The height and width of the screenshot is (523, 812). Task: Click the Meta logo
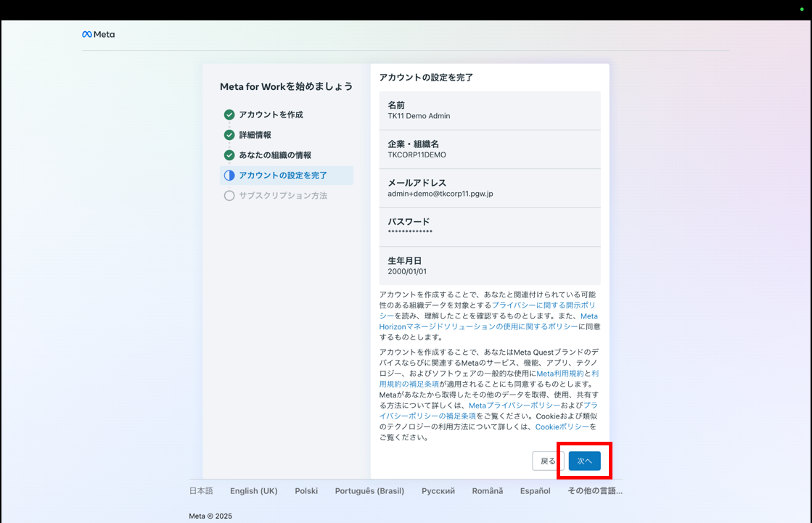point(99,34)
